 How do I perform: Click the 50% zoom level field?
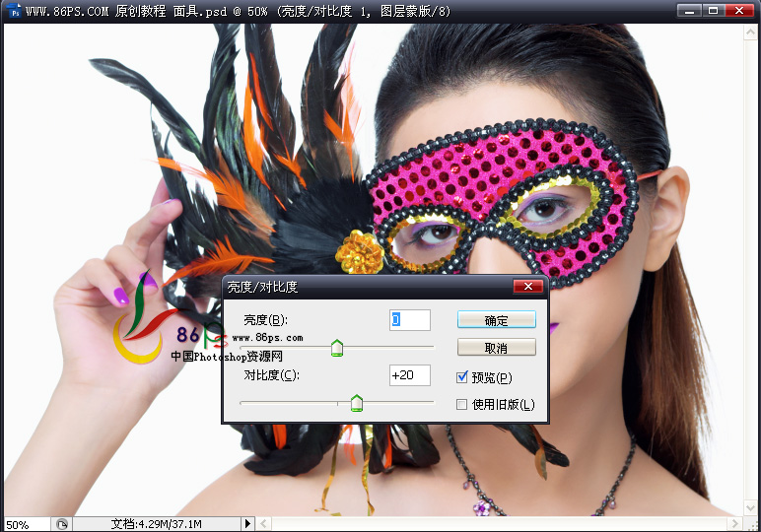click(24, 524)
